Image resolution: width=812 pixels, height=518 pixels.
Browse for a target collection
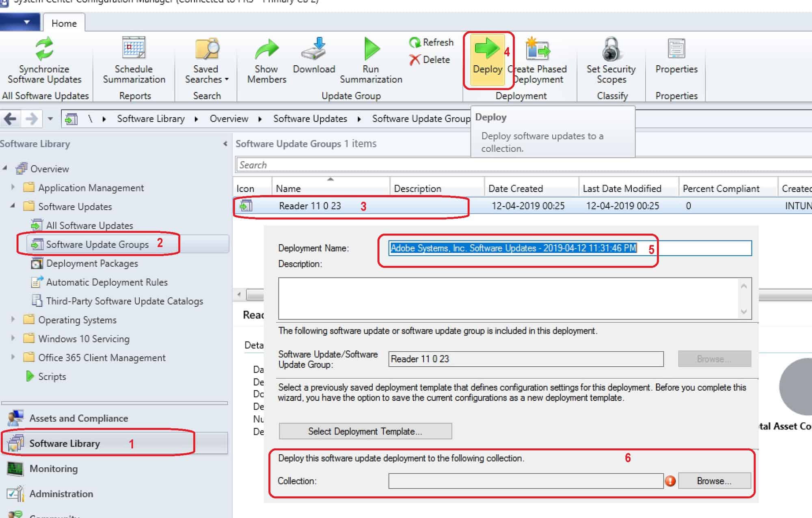(x=714, y=481)
